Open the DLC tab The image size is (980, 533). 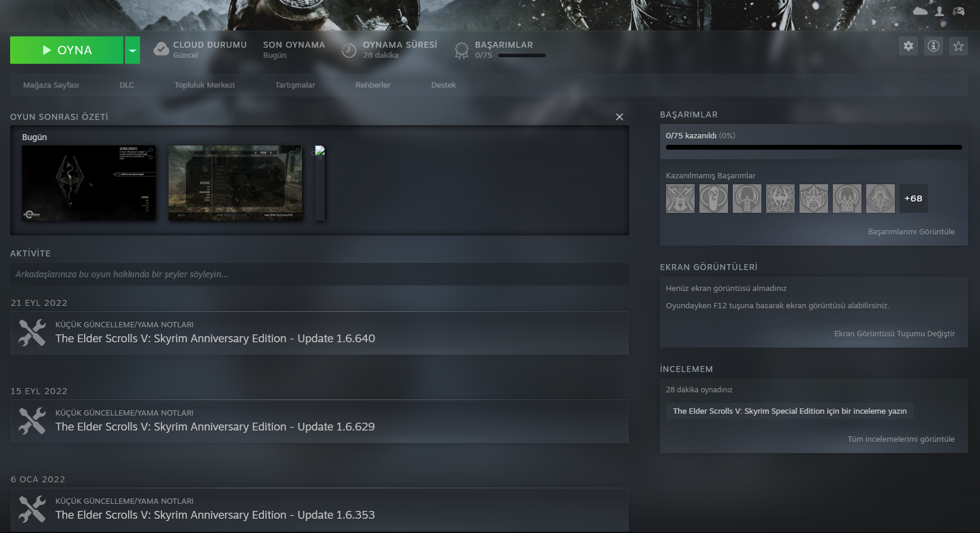tap(127, 85)
